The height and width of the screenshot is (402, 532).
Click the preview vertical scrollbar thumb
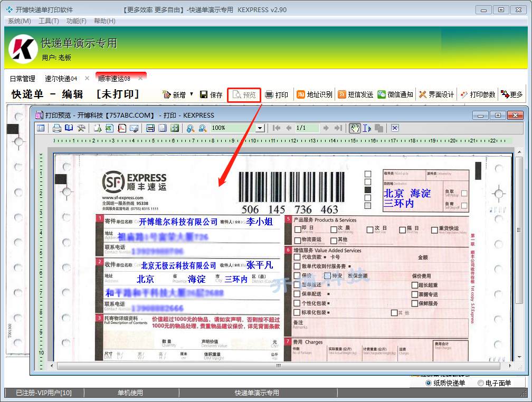click(519, 230)
